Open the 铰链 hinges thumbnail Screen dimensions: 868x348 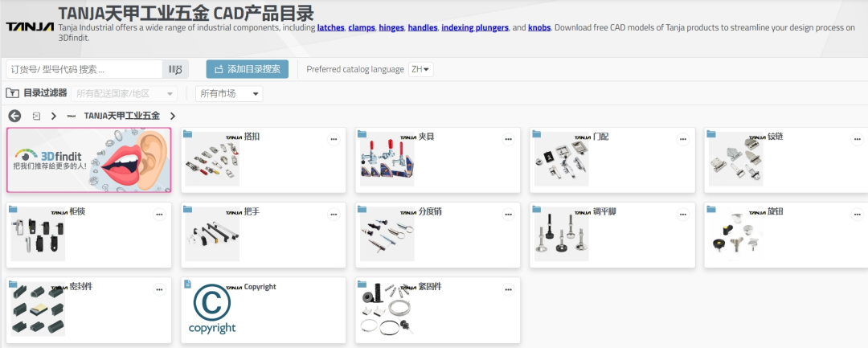click(x=735, y=159)
